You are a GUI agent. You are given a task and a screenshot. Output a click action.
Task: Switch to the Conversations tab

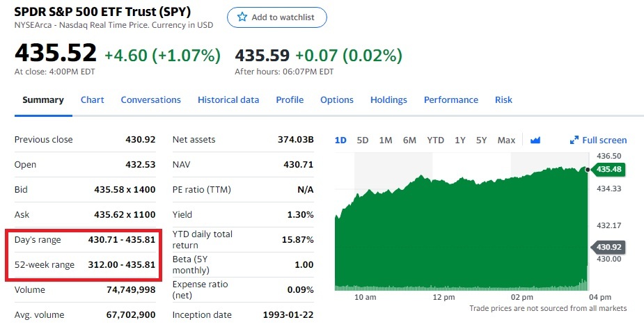pos(150,99)
